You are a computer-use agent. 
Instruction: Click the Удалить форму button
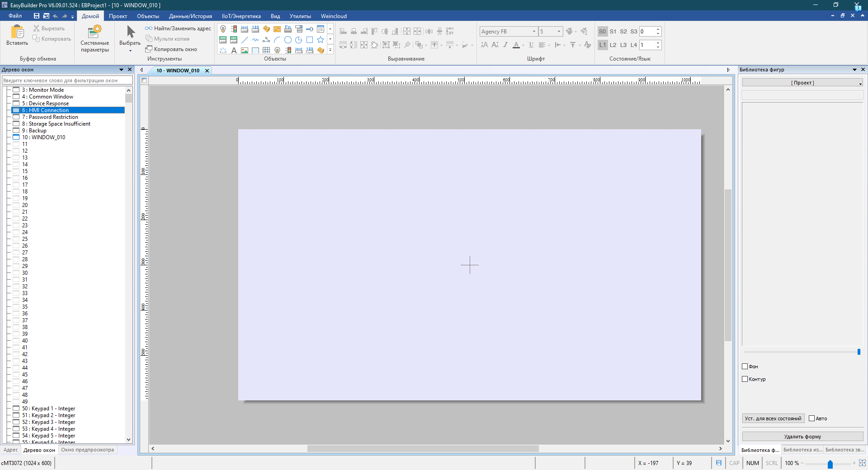[x=802, y=437]
